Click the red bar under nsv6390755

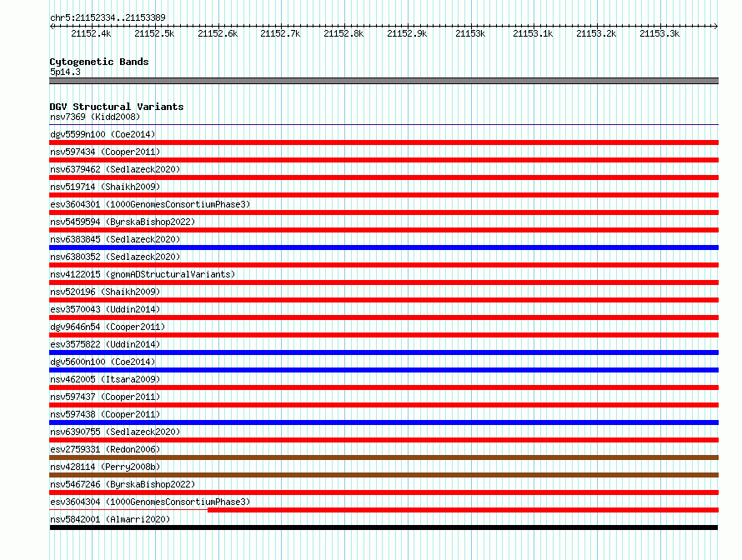384,440
